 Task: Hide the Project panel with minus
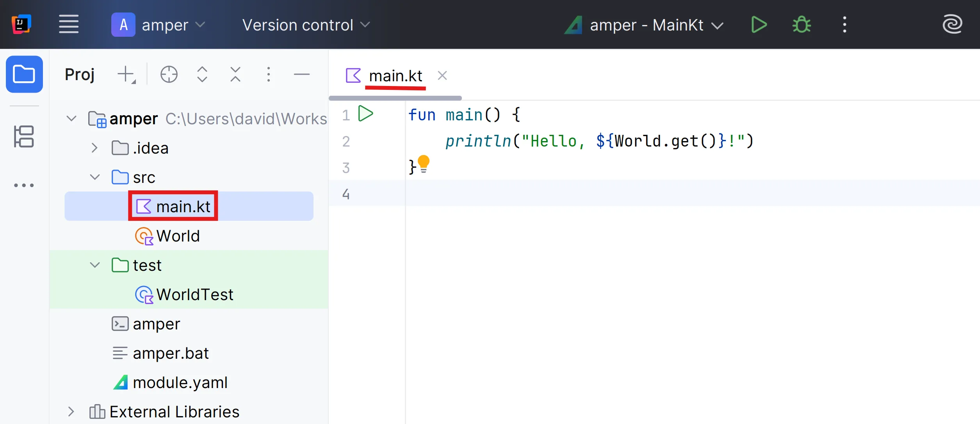(301, 74)
